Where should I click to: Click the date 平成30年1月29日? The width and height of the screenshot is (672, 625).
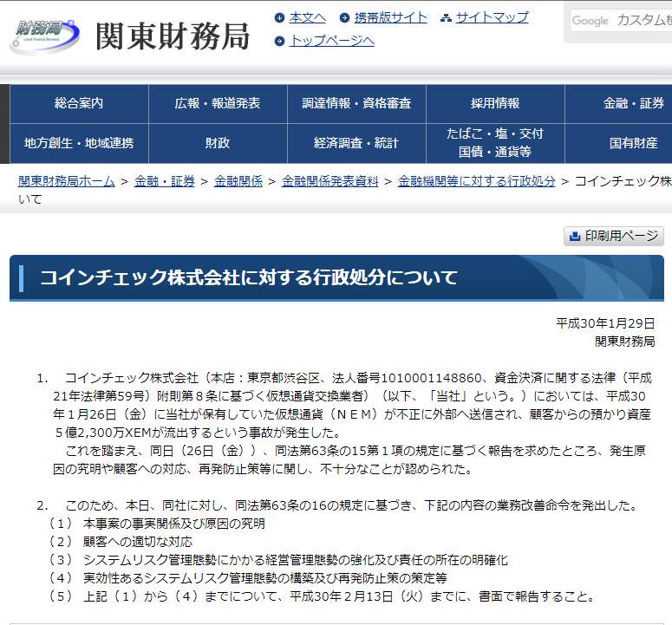(x=605, y=323)
